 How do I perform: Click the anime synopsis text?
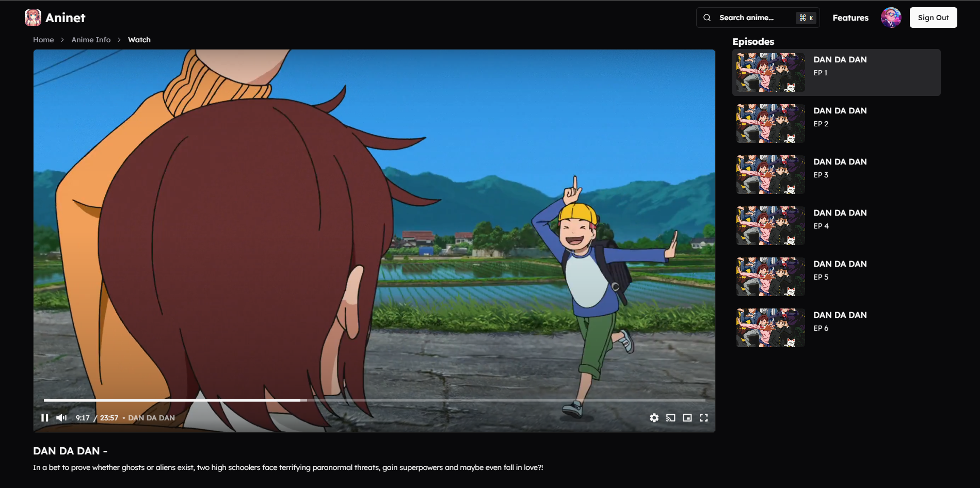pos(288,467)
